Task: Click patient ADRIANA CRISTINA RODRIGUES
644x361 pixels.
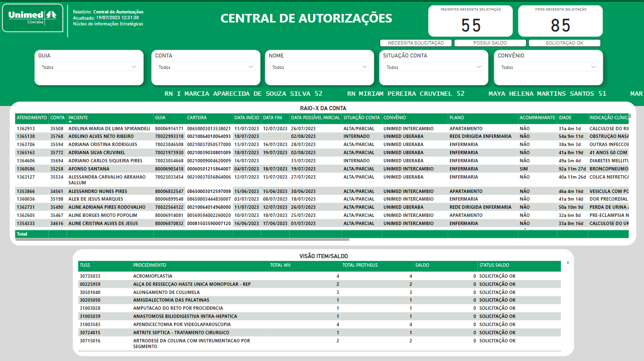Action: tap(103, 145)
